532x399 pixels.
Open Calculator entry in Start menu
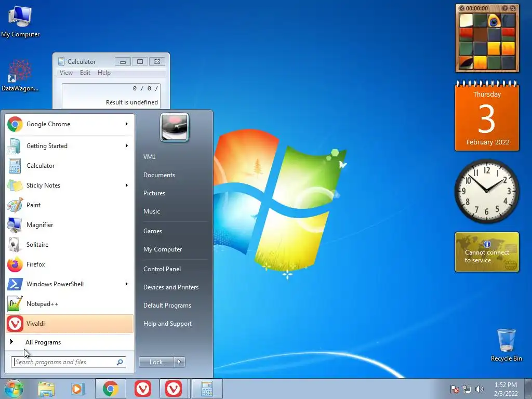point(70,166)
